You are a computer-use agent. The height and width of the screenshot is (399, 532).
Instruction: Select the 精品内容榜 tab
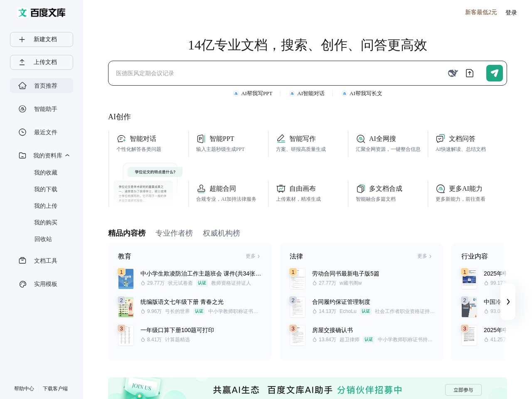[x=127, y=233]
